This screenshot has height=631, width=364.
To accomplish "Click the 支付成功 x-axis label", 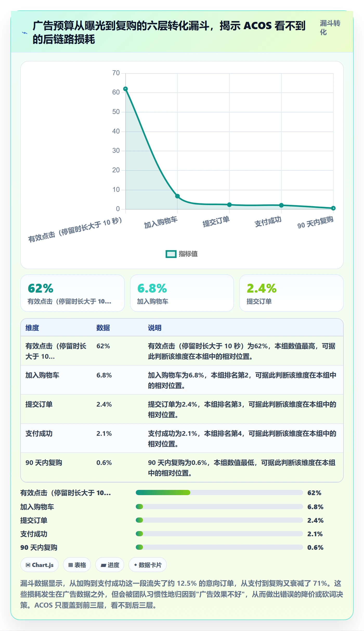I will pos(268,222).
